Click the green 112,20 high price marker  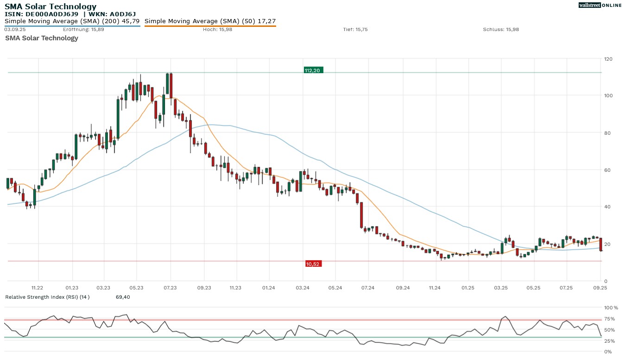(313, 70)
